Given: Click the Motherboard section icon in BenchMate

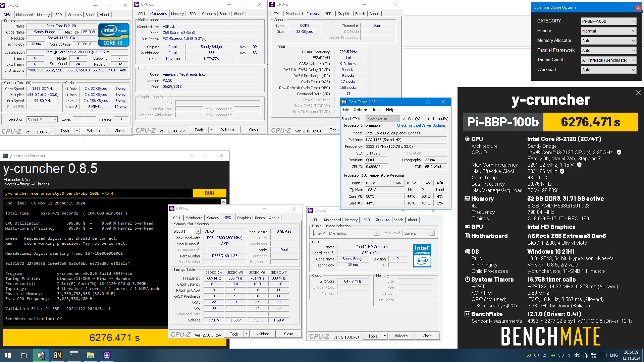Looking at the screenshot, I should (x=467, y=236).
